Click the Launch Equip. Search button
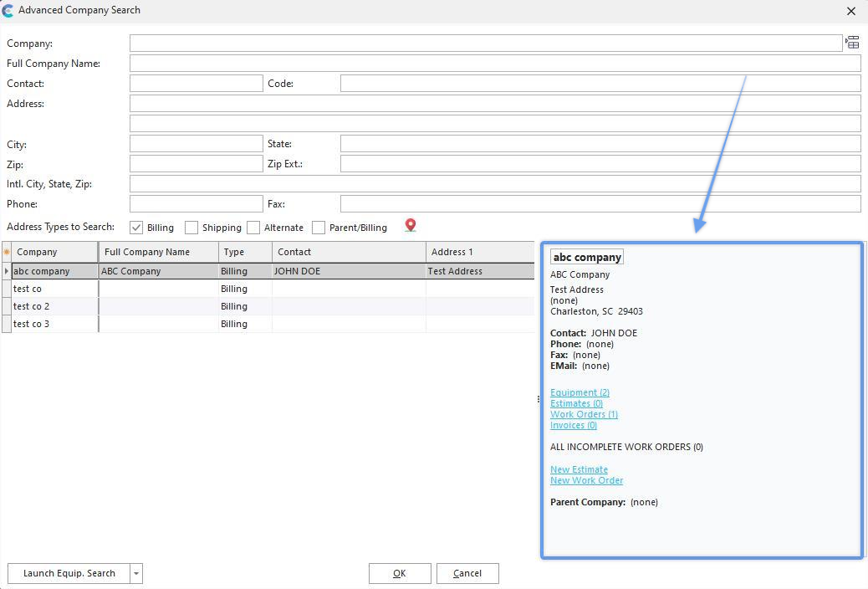The width and height of the screenshot is (868, 589). 69,573
